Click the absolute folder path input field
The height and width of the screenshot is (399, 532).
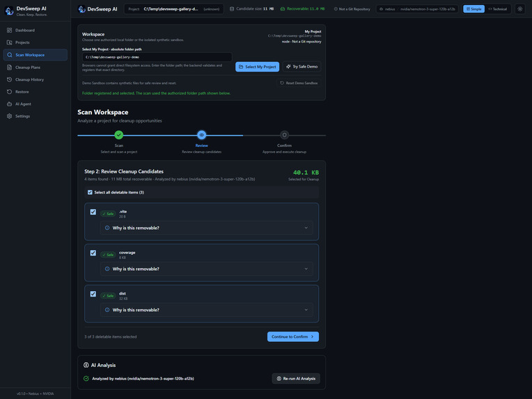coord(157,57)
